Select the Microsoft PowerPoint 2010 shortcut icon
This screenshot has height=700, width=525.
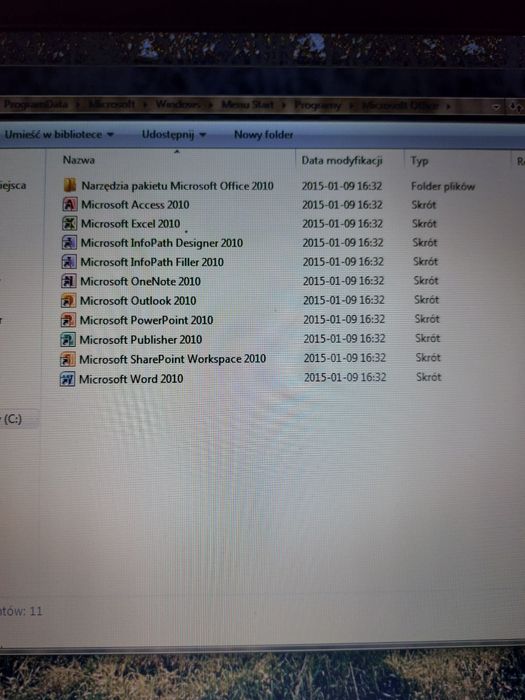pos(68,320)
